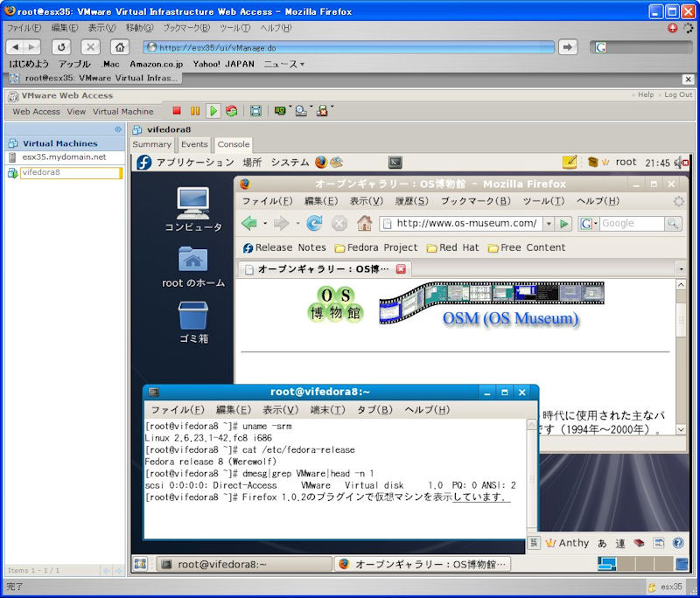This screenshot has height=598, width=700.
Task: Open the ブックマーク(B) menu in outer Firefox
Action: 186,28
